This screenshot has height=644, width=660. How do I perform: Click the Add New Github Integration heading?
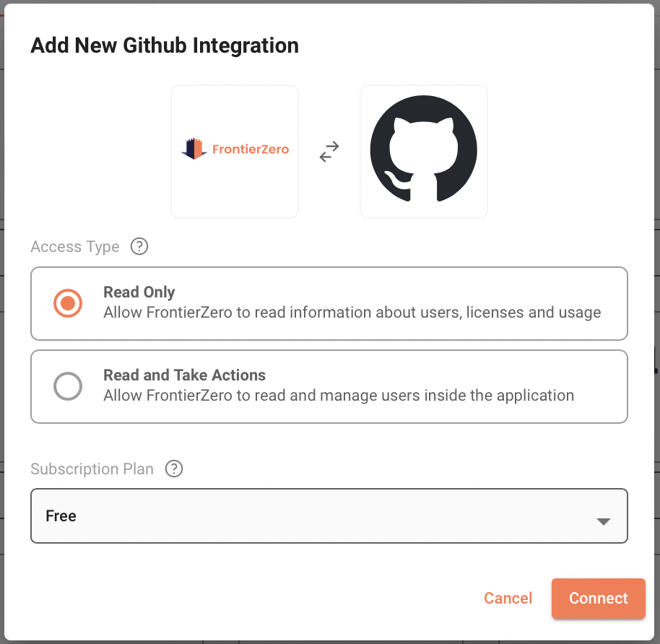[165, 45]
